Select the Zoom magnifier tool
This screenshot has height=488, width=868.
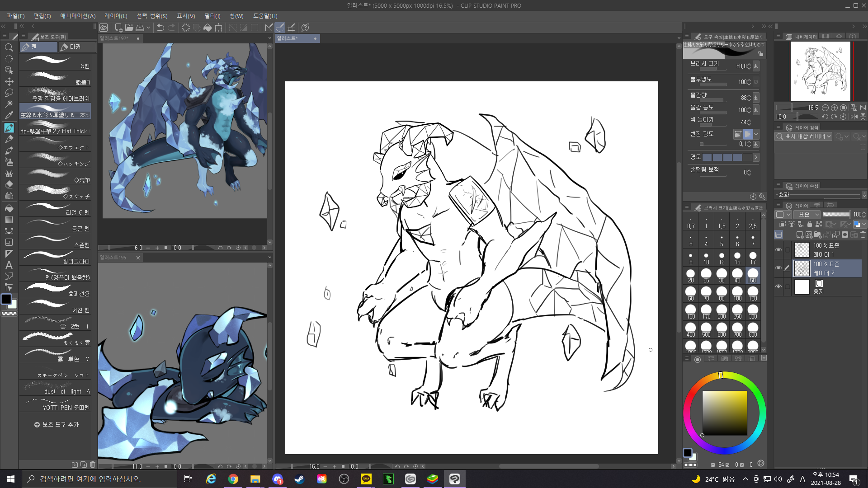pos(9,47)
